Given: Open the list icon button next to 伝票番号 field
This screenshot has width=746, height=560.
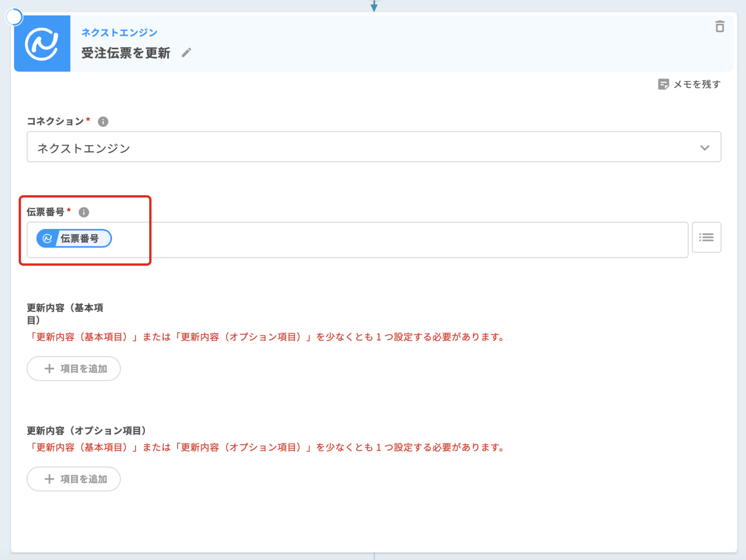Looking at the screenshot, I should pos(706,237).
